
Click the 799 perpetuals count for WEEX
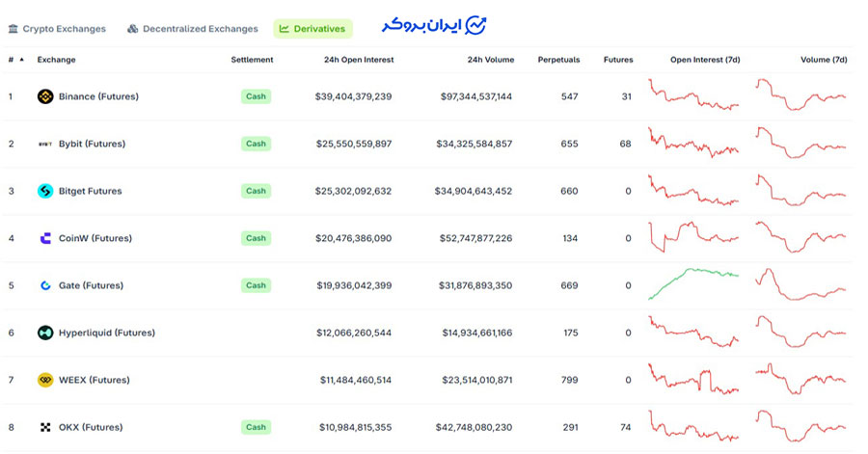[569, 381]
